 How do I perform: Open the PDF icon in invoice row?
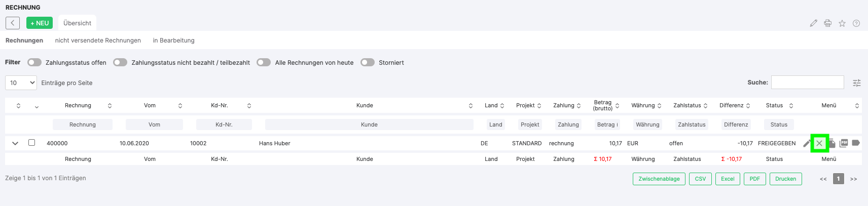[844, 143]
